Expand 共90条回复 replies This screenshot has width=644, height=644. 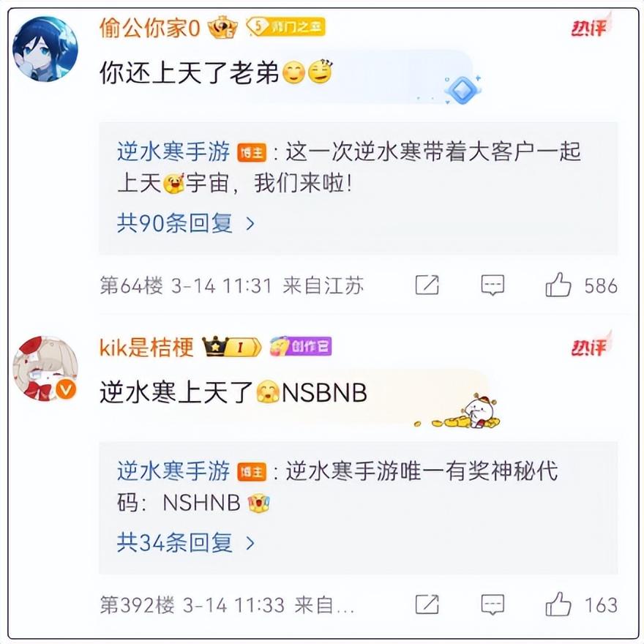pyautogui.click(x=186, y=223)
